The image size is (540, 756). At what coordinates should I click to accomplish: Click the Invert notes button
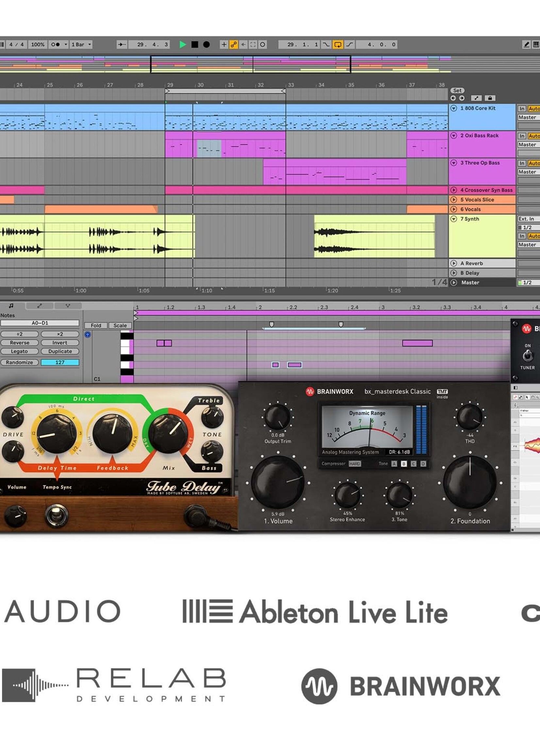click(60, 343)
